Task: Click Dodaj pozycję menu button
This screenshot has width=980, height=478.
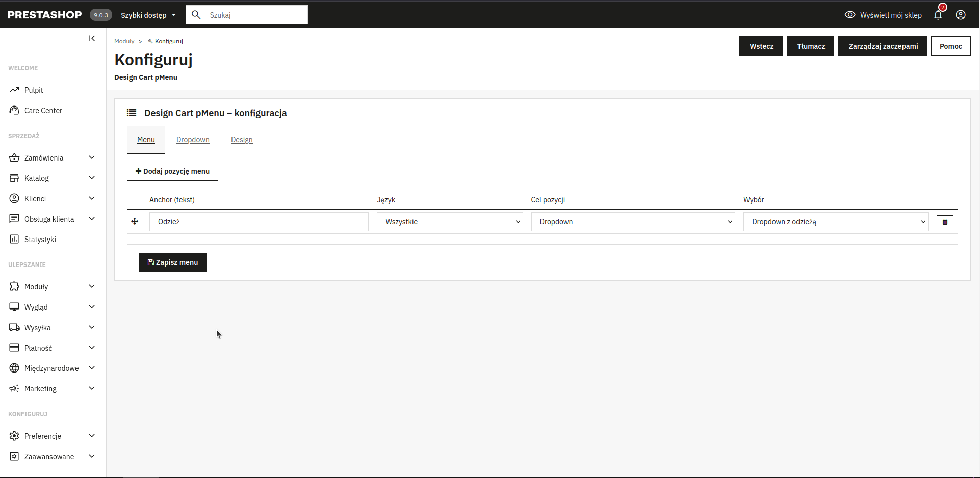Action: (172, 171)
